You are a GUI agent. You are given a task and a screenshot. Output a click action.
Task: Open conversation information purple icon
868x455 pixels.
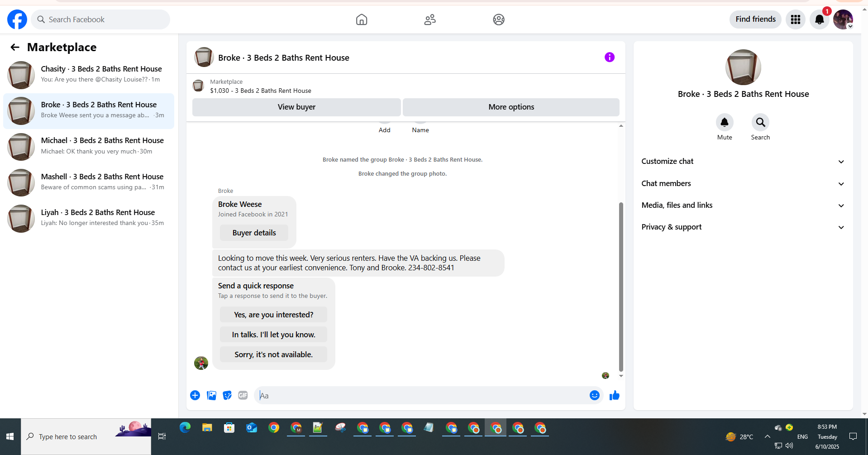[x=610, y=57]
